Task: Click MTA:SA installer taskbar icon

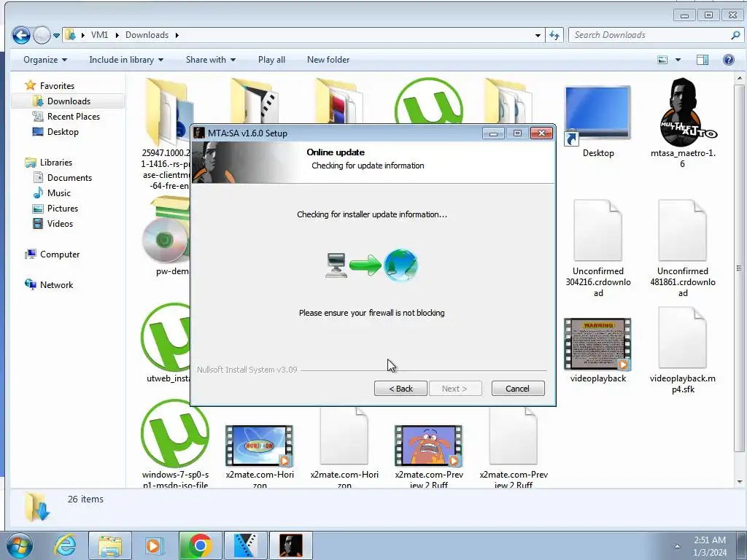Action: pos(290,545)
